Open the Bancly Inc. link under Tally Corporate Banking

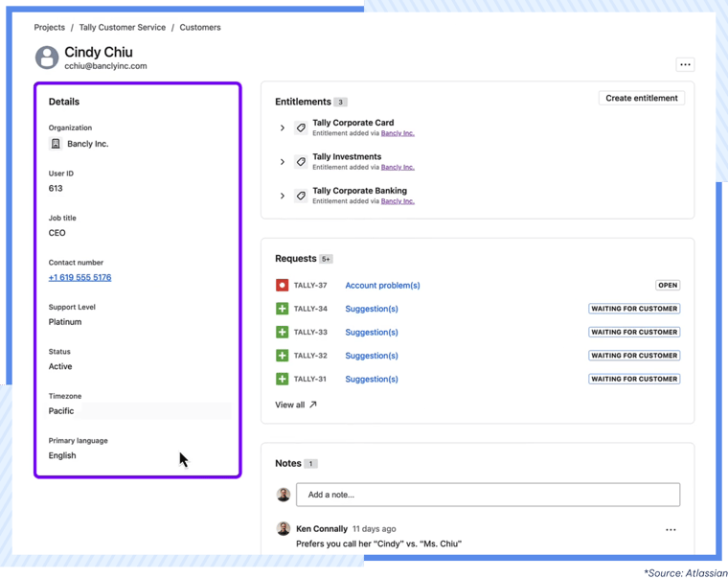(x=398, y=201)
